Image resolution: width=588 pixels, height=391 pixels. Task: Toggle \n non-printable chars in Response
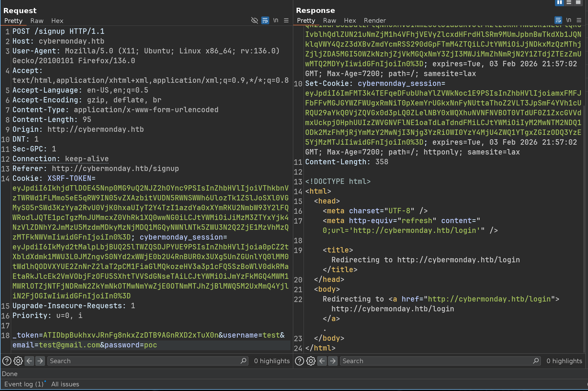[x=568, y=20]
